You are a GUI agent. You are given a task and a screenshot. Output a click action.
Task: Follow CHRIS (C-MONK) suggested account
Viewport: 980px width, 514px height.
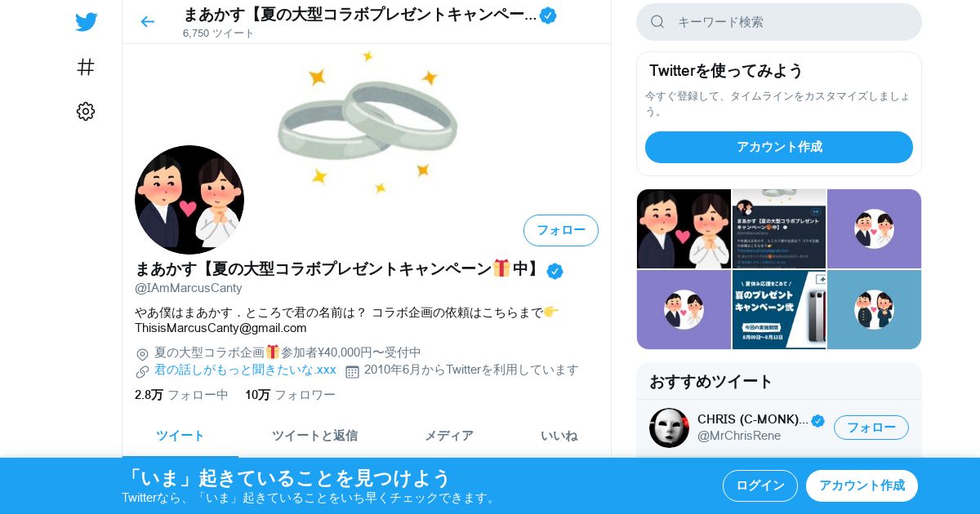[871, 428]
